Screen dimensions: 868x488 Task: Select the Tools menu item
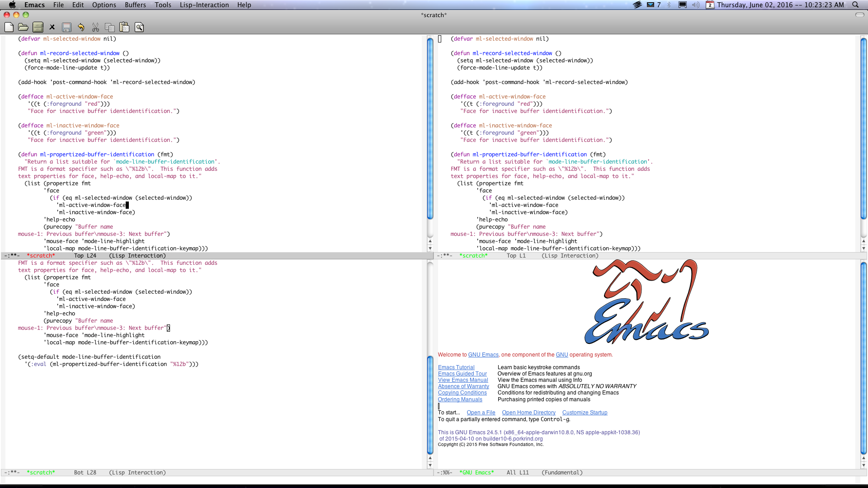pyautogui.click(x=163, y=5)
